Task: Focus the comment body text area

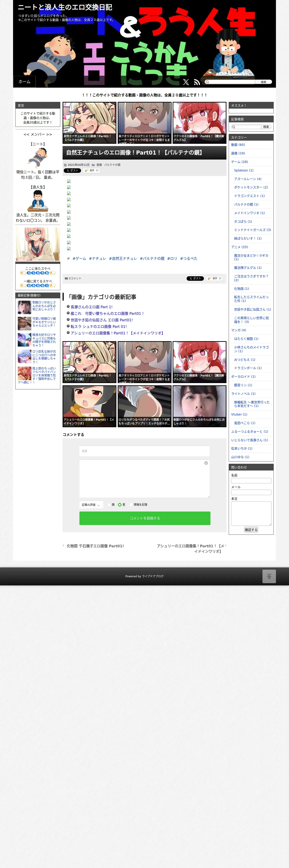Action: 144,479
